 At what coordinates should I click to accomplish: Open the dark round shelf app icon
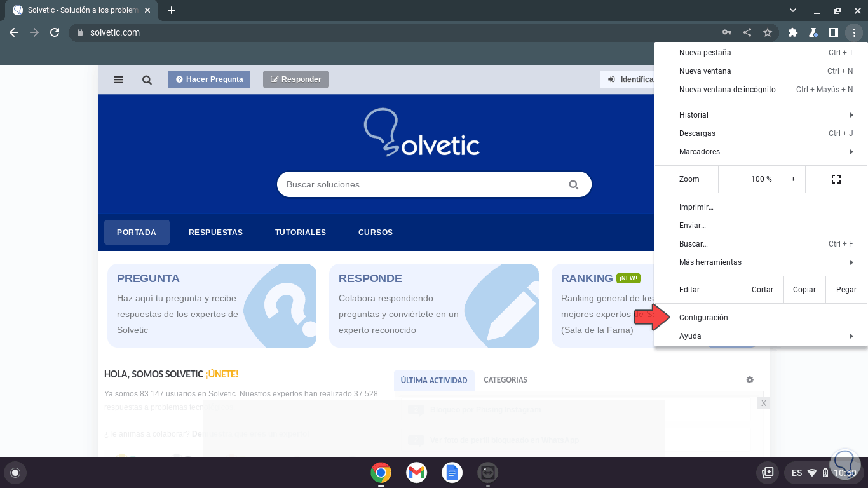pos(487,473)
